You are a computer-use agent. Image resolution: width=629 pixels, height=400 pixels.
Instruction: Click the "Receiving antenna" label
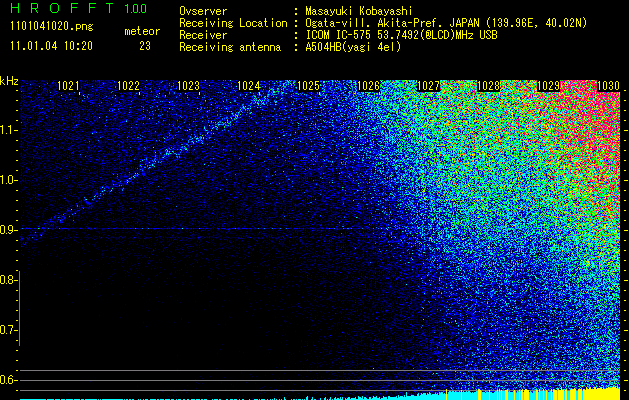tap(230, 47)
